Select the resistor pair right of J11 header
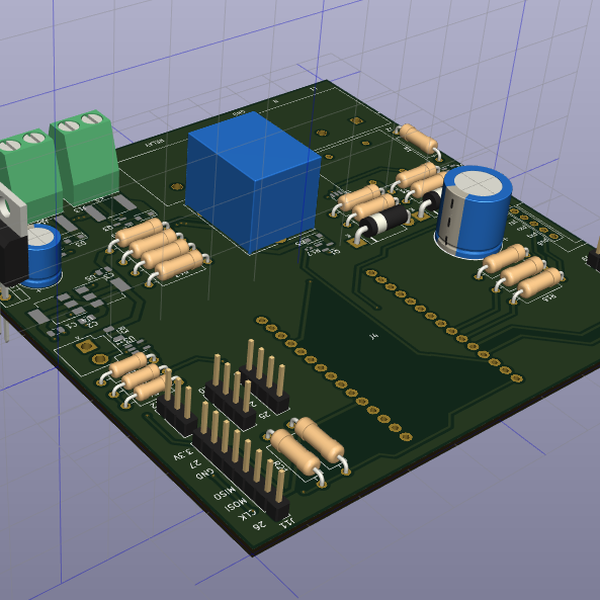Screen dimensions: 600x600 click(307, 448)
